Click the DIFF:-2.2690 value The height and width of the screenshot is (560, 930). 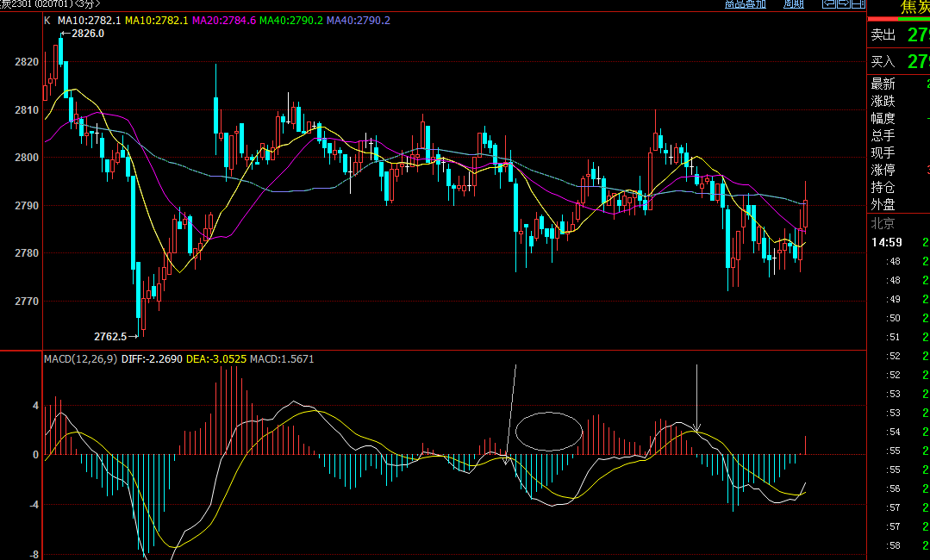click(x=152, y=359)
